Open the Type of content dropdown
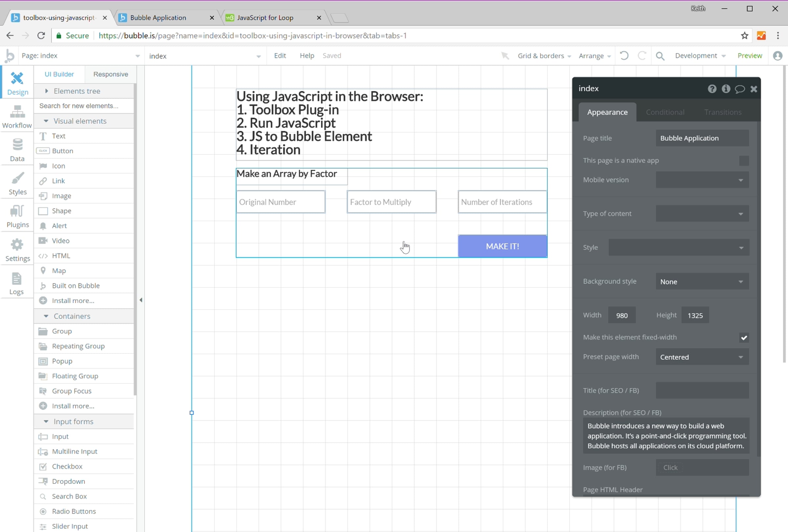This screenshot has height=532, width=788. 702,213
